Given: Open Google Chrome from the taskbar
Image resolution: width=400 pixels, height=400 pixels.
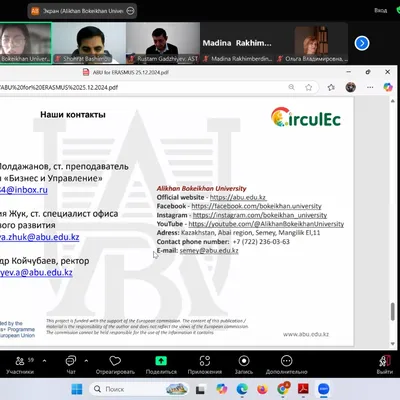Looking at the screenshot, I should pos(283,389).
